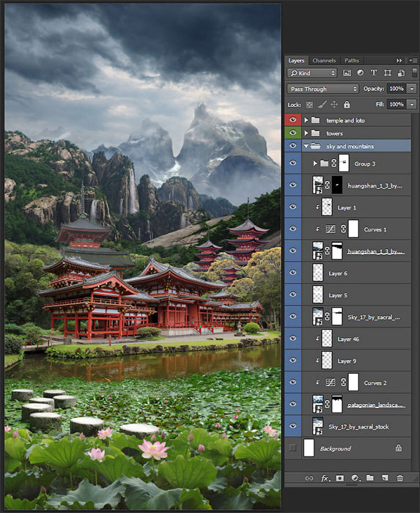
Task: Select the Background layer name
Action: click(x=335, y=449)
